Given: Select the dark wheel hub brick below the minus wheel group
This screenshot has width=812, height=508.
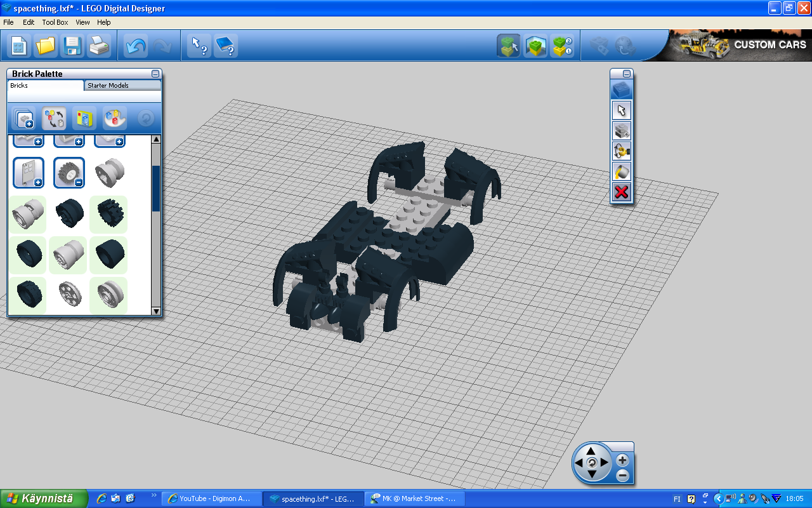Looking at the screenshot, I should pos(69,213).
